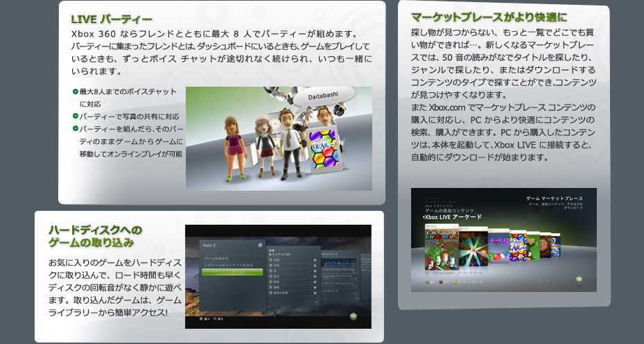Click the Daitabashi speech bubble
The width and height of the screenshot is (644, 344).
tap(323, 97)
